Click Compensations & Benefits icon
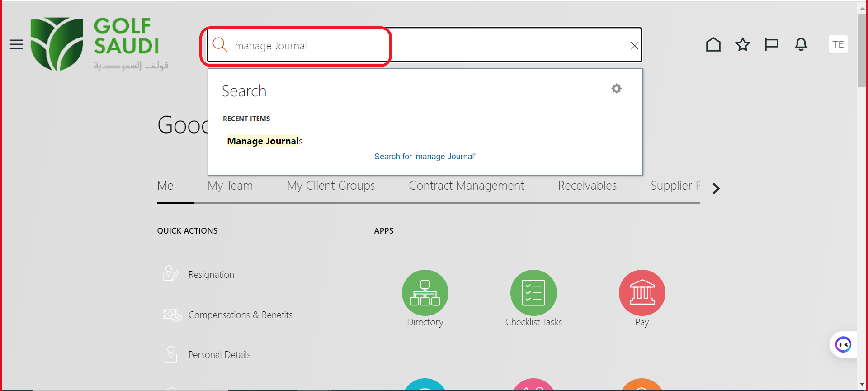Screen dimensions: 868x391 pyautogui.click(x=172, y=315)
